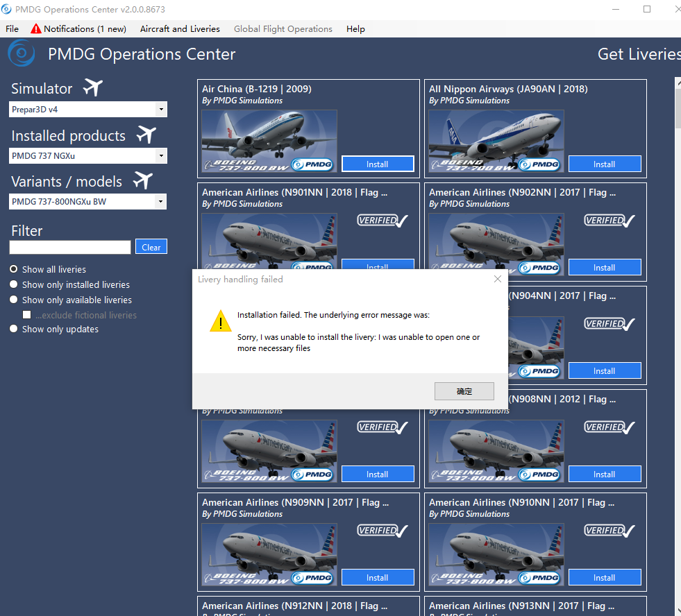
Task: Click the red warning icon in Notifications
Action: tap(36, 28)
